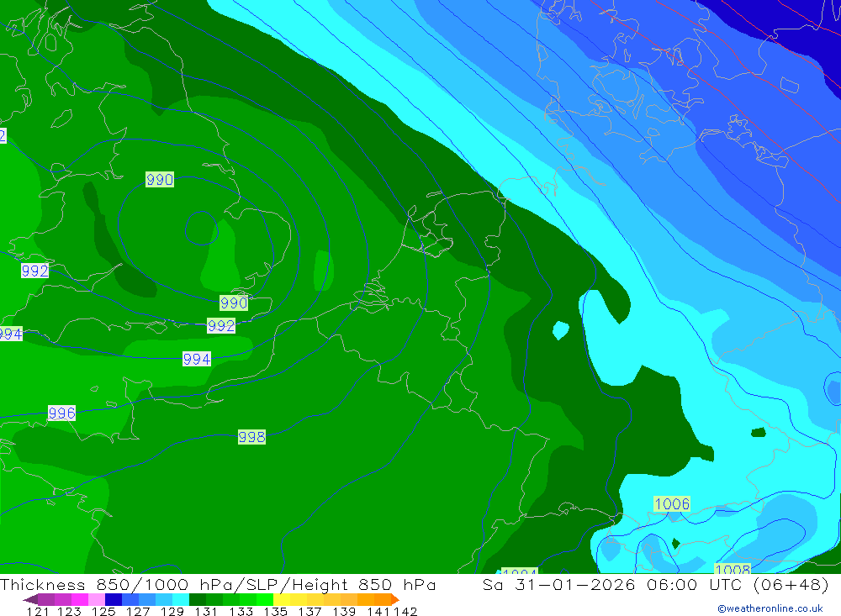841x616 pixels.
Task: Click the 998 pressure label
Action: [251, 437]
